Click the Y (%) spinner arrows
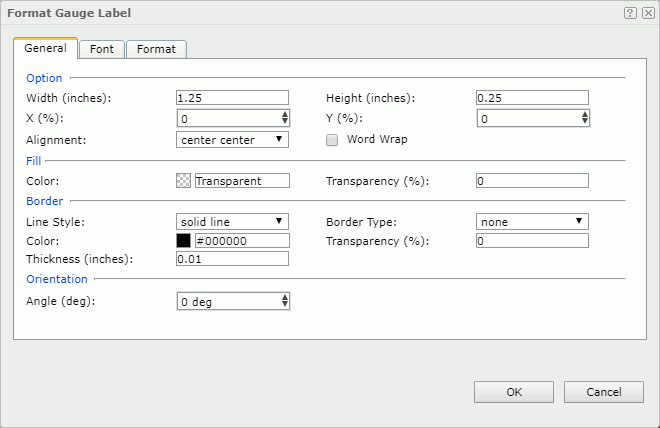 tap(585, 119)
